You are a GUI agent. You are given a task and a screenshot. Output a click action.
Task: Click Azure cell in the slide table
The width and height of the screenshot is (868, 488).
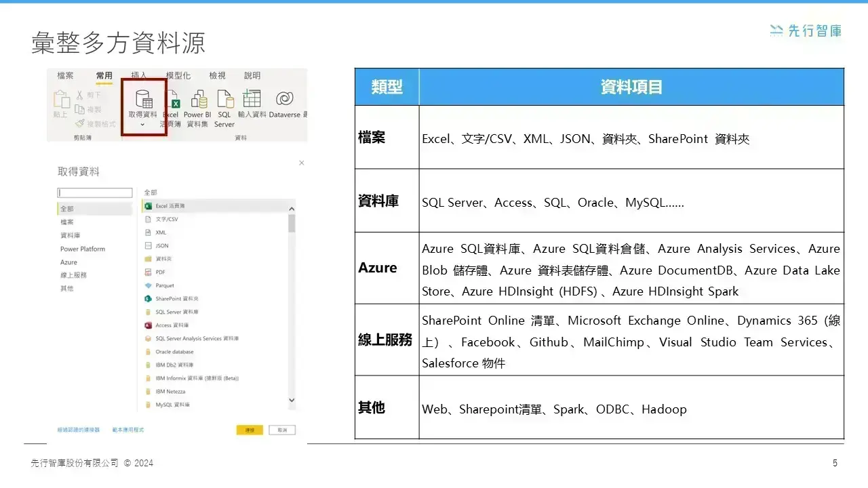[x=387, y=268]
